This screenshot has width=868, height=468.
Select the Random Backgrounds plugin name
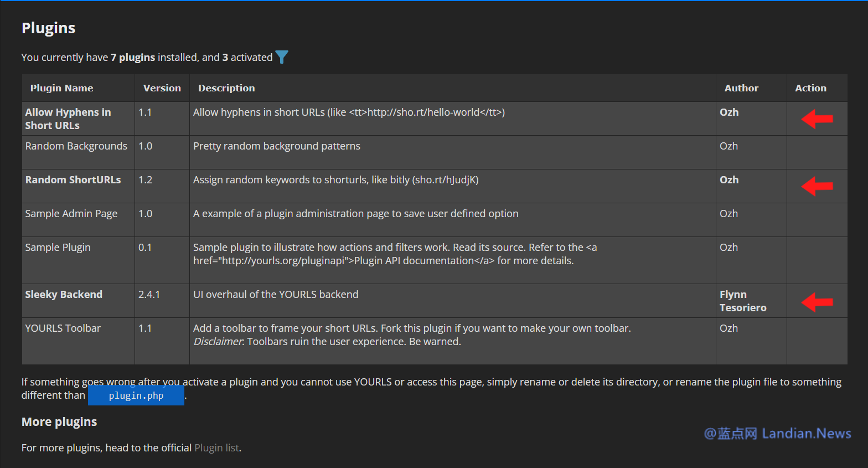(76, 146)
